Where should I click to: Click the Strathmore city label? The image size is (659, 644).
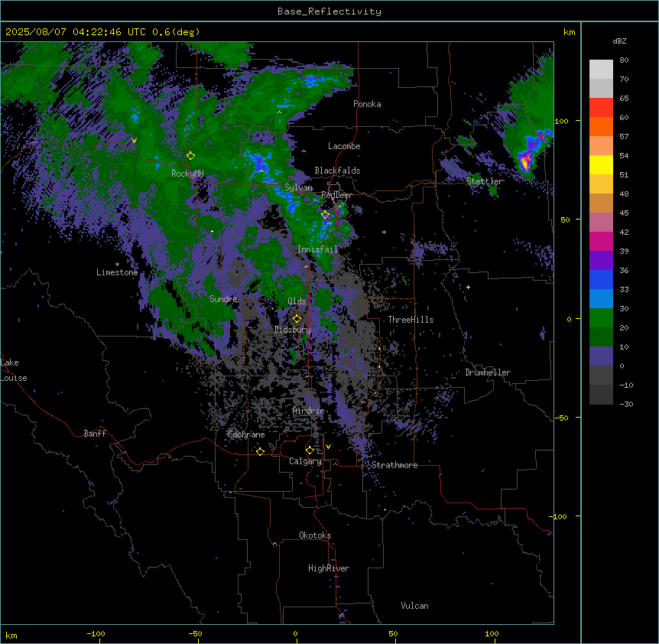(x=394, y=465)
